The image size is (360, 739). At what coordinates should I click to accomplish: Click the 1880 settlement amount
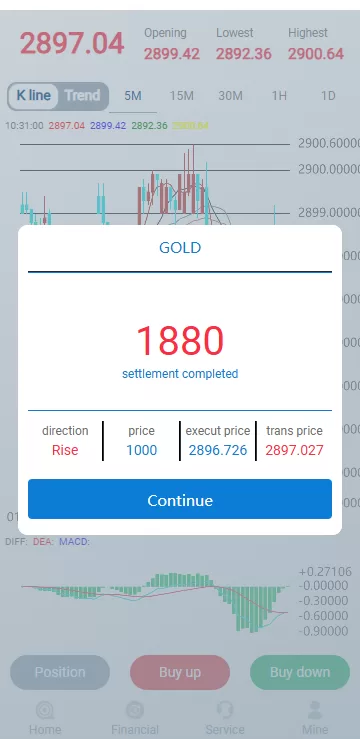pos(180,340)
